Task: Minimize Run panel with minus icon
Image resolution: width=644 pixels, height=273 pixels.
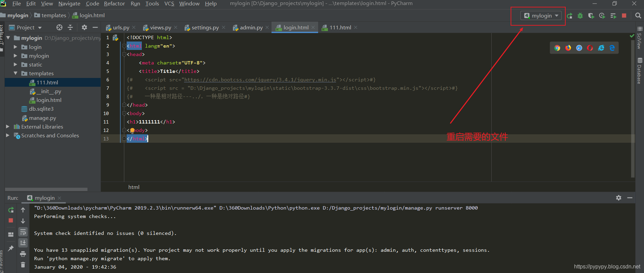Action: coord(630,198)
